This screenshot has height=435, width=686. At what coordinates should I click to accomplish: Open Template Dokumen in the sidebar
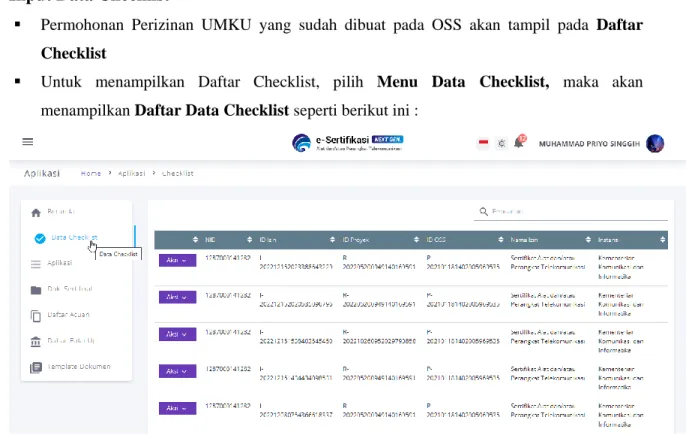(70, 367)
